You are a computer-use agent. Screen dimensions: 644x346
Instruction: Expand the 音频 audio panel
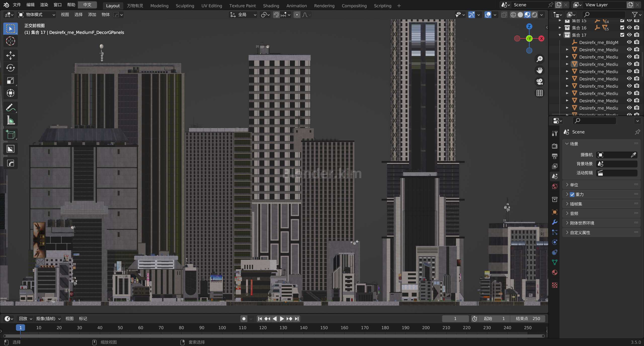601,214
